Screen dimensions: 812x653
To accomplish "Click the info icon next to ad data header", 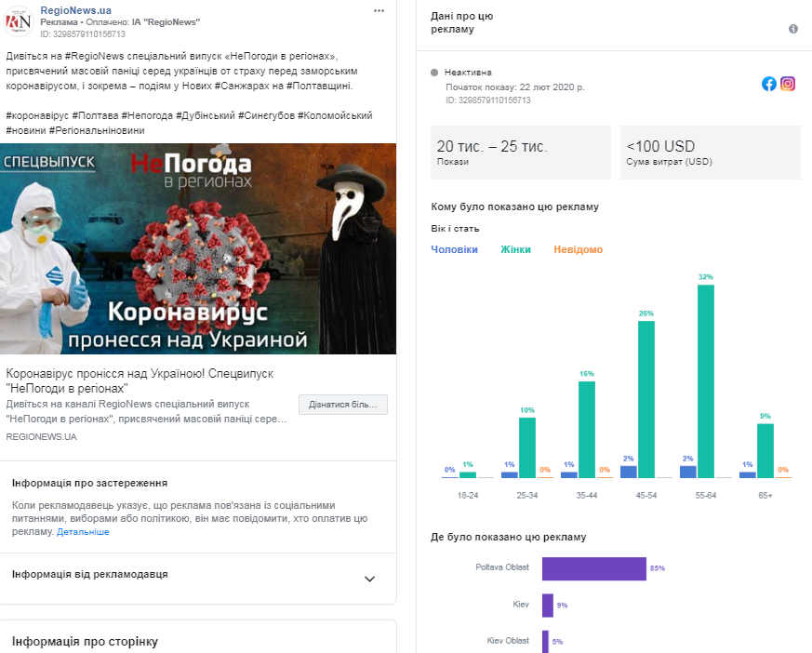I will click(792, 29).
